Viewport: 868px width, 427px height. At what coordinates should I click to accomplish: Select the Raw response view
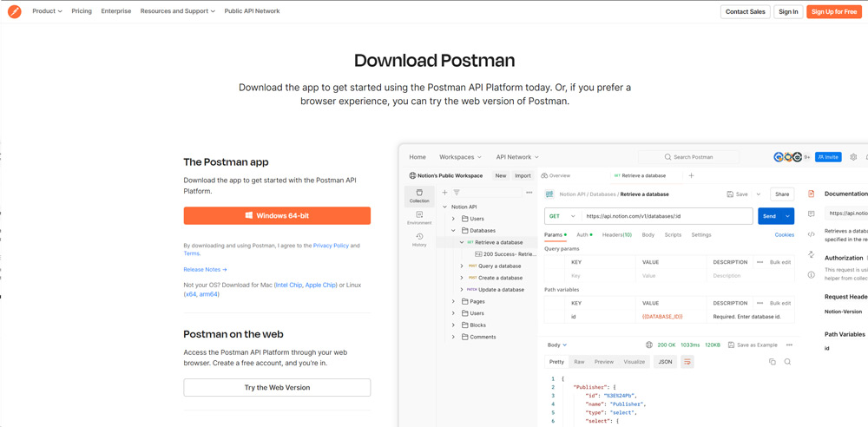579,362
